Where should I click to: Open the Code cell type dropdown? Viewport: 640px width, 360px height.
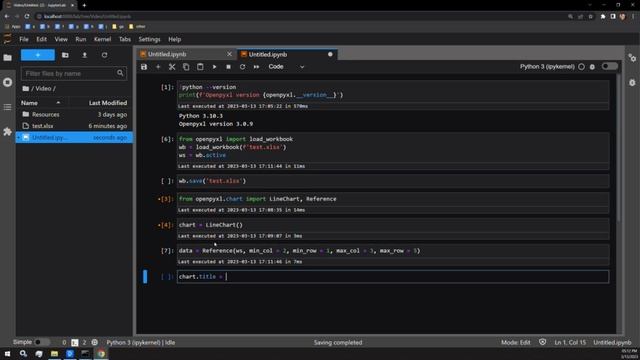[286, 67]
